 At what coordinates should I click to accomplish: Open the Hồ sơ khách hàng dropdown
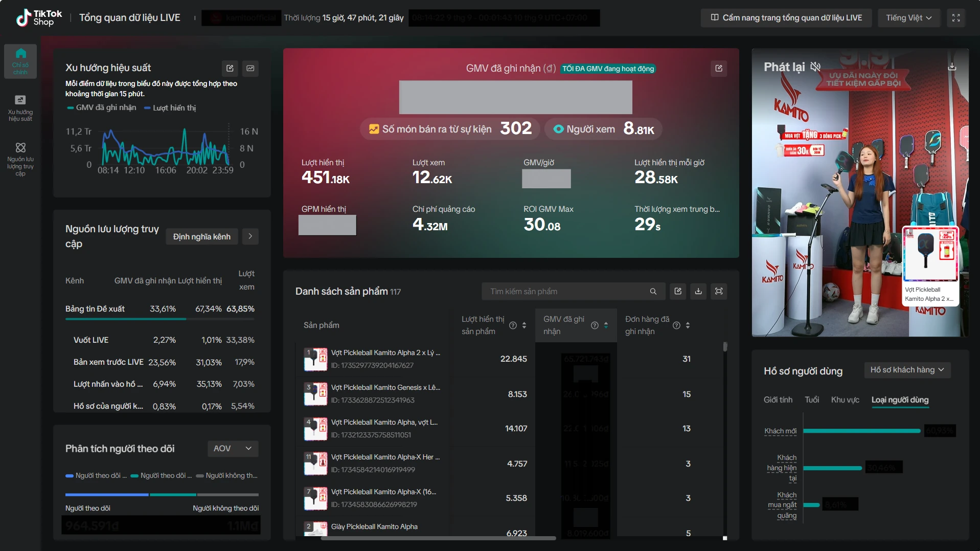907,369
